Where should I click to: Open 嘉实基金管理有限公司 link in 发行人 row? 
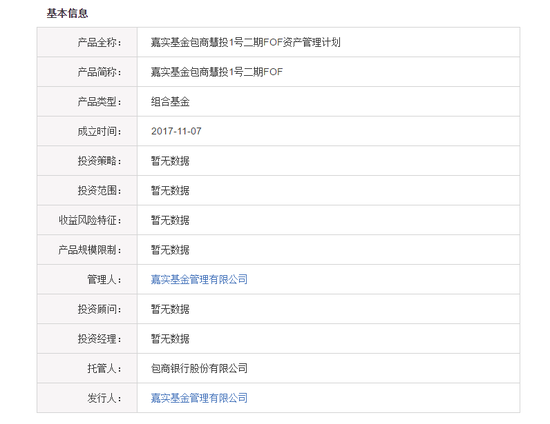point(199,398)
